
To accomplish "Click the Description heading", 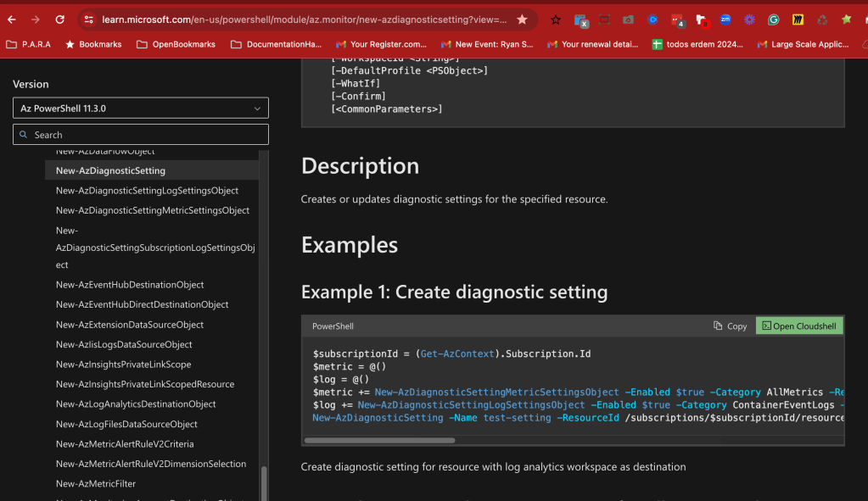I will click(360, 166).
